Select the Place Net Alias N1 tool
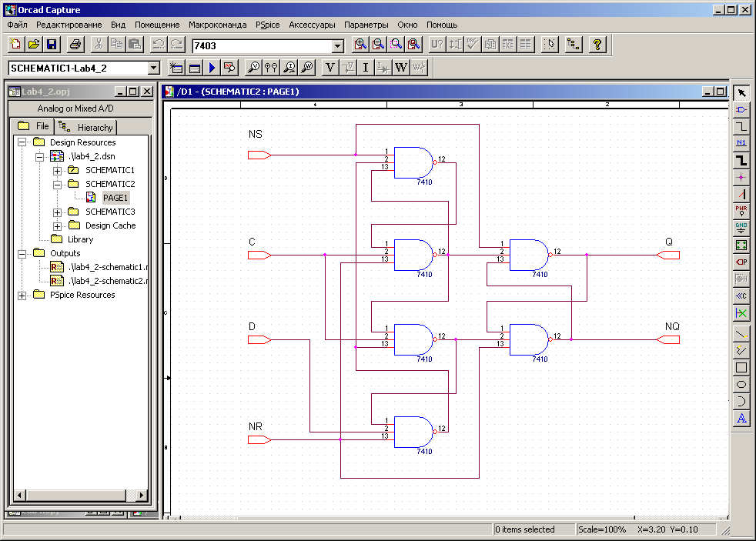The width and height of the screenshot is (756, 541). tap(741, 143)
